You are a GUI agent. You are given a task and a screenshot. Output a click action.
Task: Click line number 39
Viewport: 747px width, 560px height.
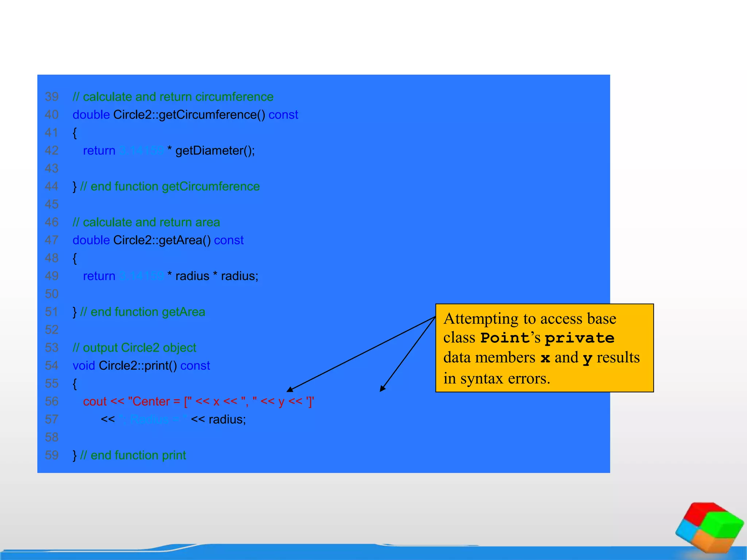(52, 97)
